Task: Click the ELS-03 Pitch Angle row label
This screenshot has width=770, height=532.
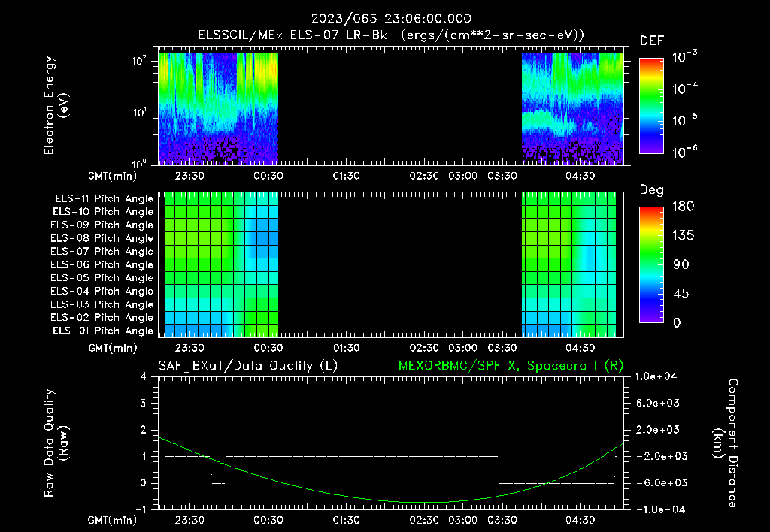Action: coord(102,305)
